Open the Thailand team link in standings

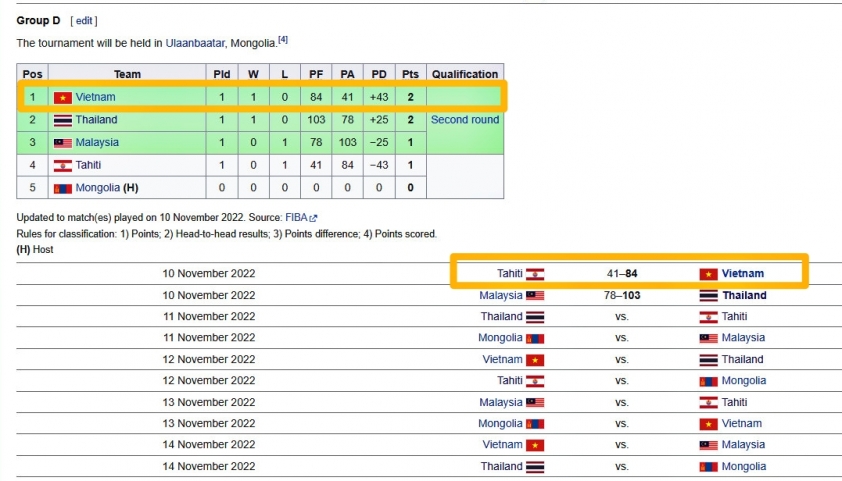click(96, 120)
